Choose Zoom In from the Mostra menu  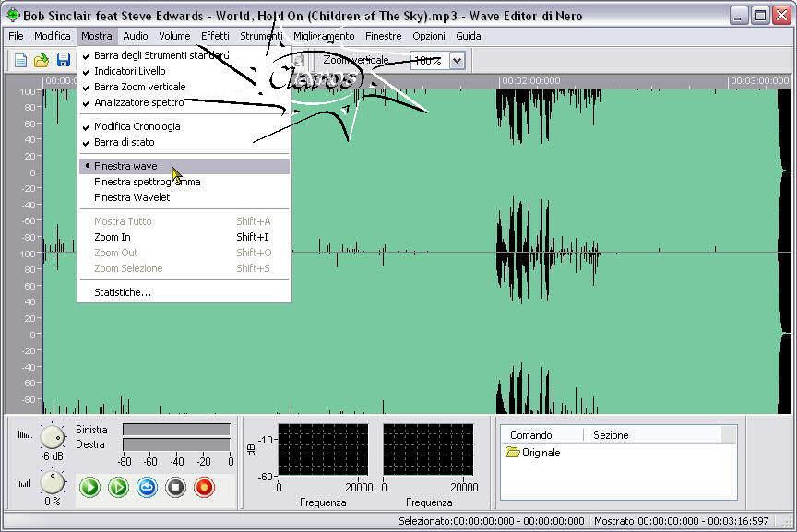pos(184,237)
